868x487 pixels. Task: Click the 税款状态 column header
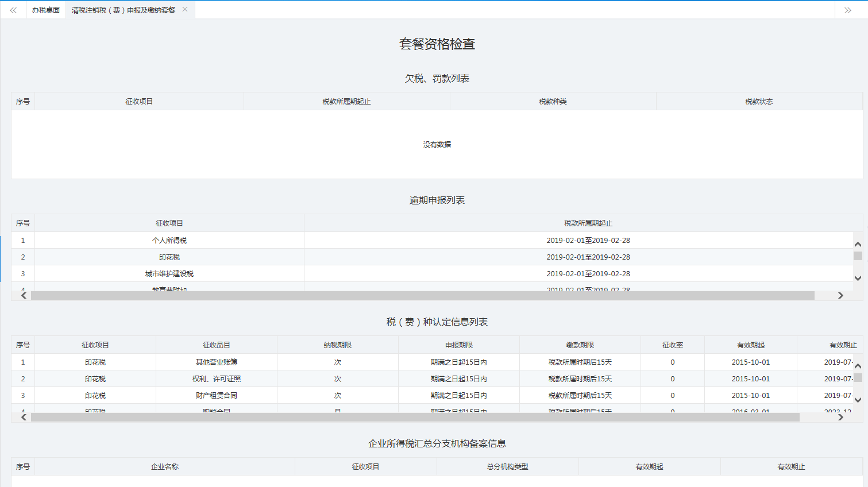click(x=759, y=102)
